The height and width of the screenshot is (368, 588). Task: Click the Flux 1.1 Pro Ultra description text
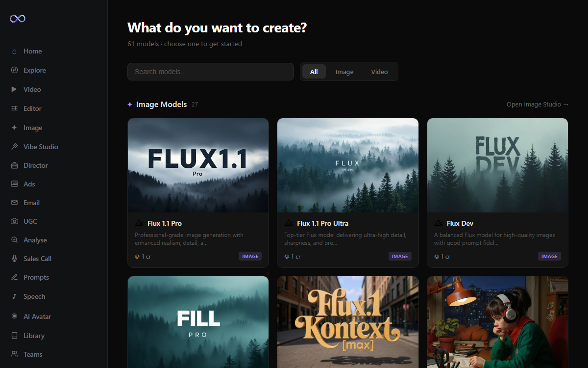coord(345,239)
